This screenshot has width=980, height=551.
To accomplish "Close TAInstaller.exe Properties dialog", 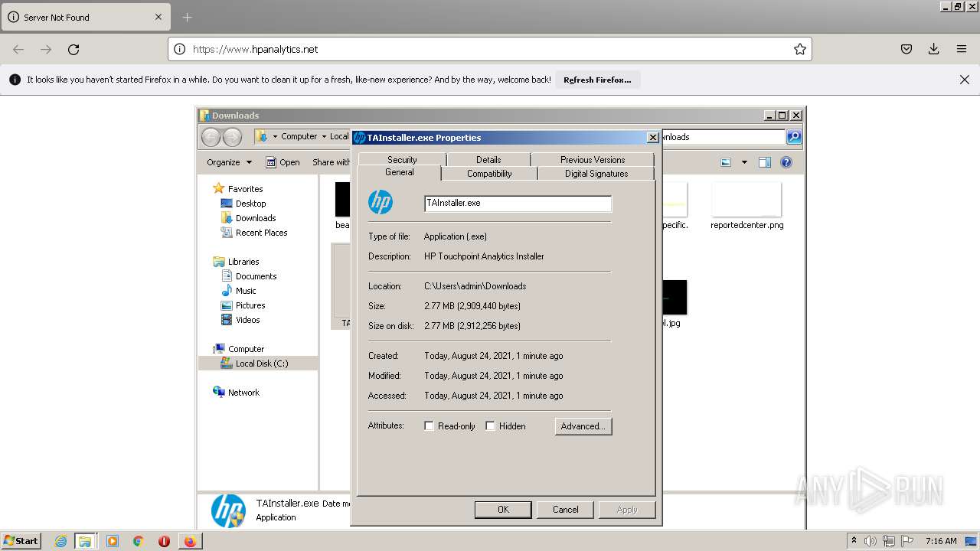I will [x=652, y=138].
